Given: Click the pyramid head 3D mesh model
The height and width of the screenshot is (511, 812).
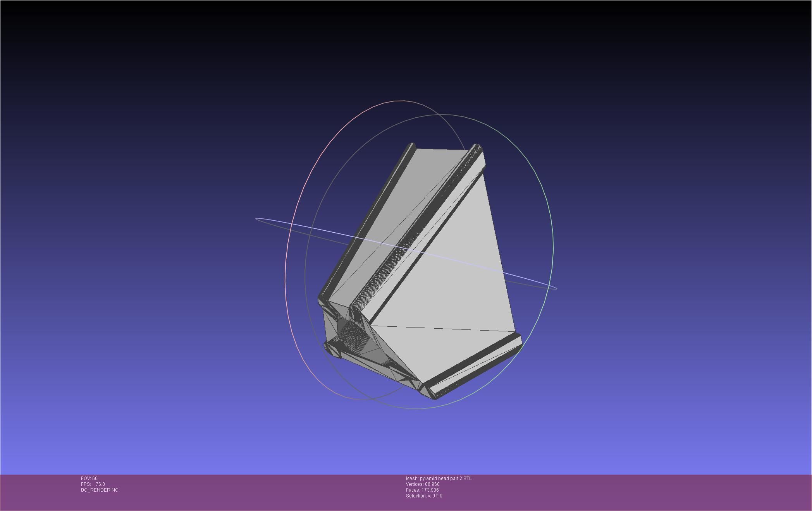Looking at the screenshot, I should [420, 271].
